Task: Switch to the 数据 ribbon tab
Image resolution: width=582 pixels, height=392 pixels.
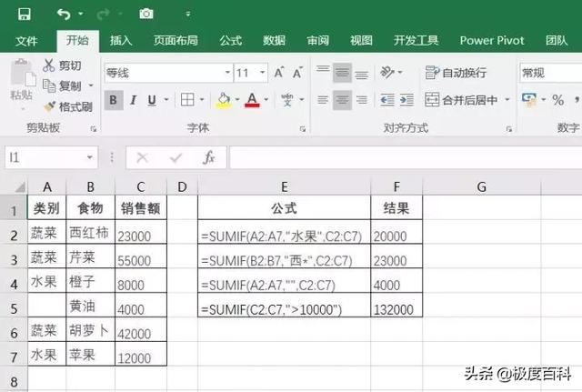Action: tap(274, 40)
